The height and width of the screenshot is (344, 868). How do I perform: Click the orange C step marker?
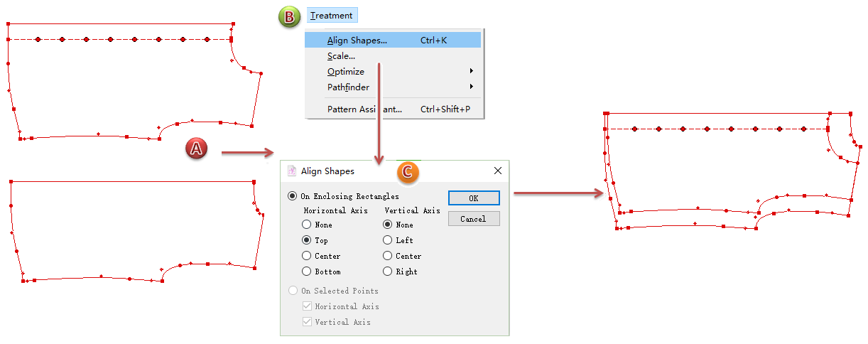pyautogui.click(x=408, y=171)
